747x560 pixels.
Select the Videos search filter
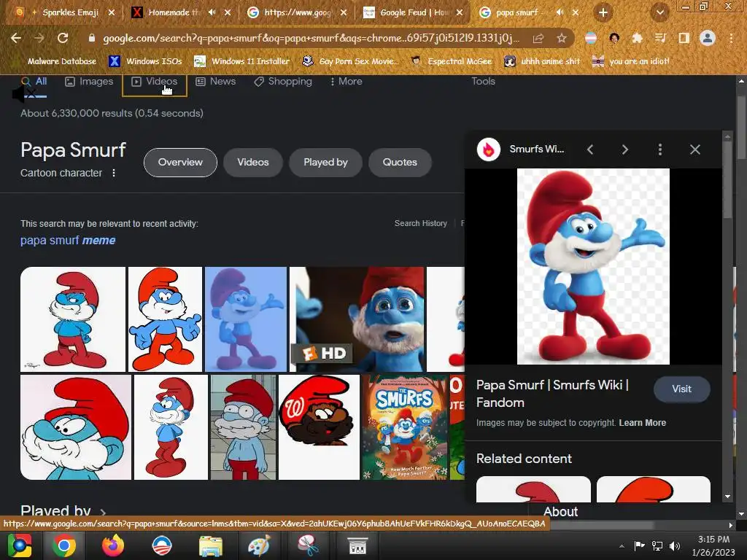coord(155,82)
